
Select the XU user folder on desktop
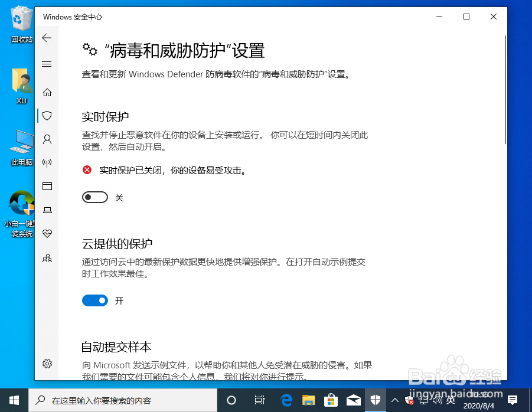pos(22,86)
